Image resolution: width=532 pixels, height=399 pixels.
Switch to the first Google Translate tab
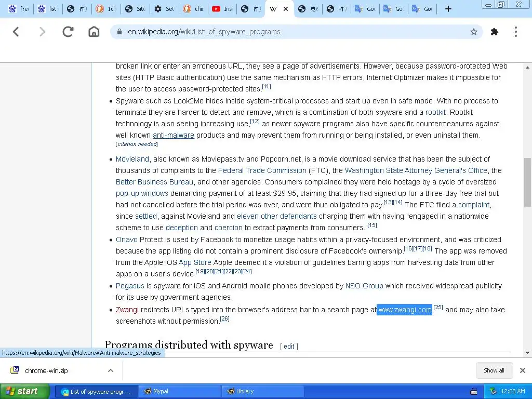pos(365,9)
